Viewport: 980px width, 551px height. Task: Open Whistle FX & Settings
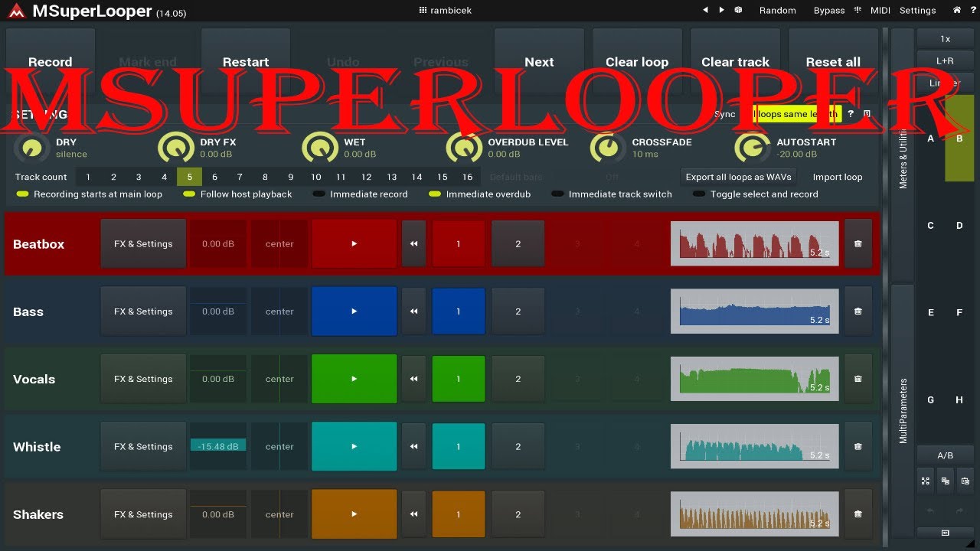point(143,446)
